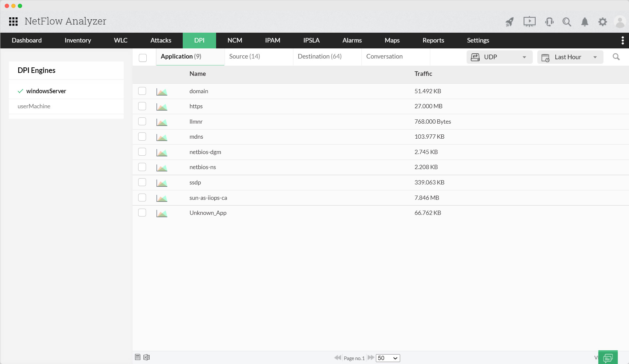Tick the checkbox for netbios-ns
Viewport: 629px width, 364px height.
click(142, 167)
